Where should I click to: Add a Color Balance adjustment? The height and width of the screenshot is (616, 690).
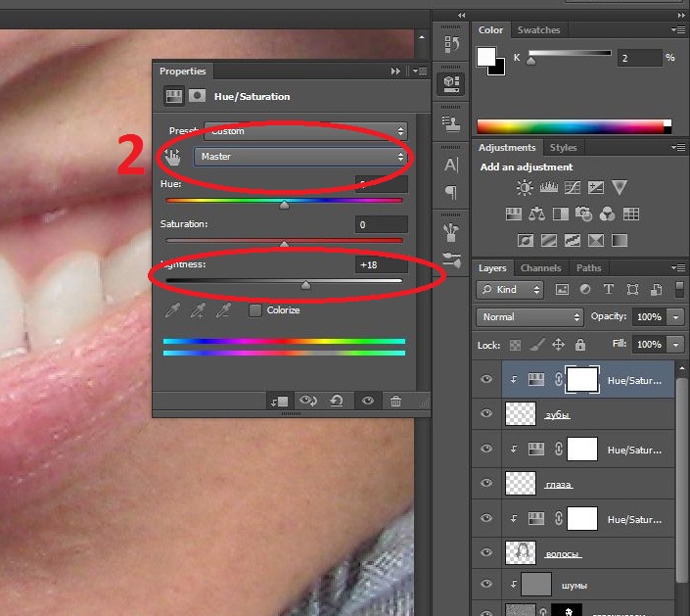pyautogui.click(x=536, y=214)
